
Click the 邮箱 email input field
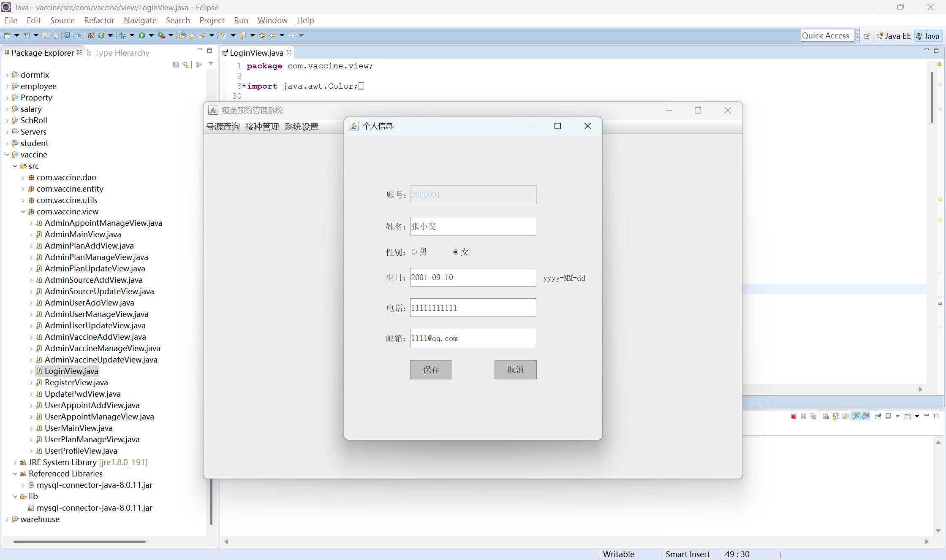[x=473, y=338]
